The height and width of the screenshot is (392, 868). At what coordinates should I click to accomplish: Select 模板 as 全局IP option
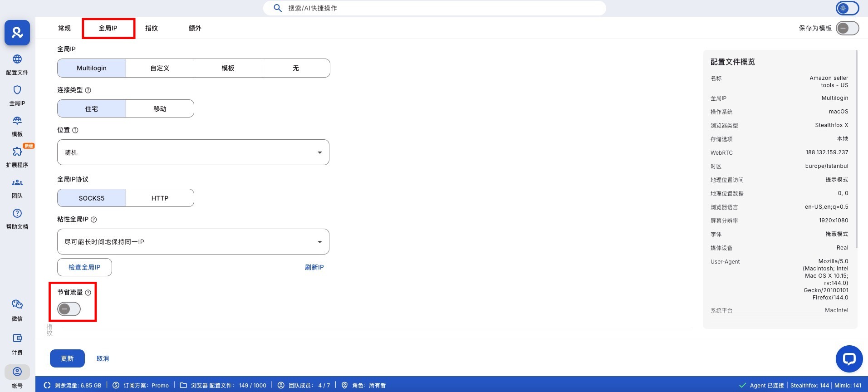228,68
